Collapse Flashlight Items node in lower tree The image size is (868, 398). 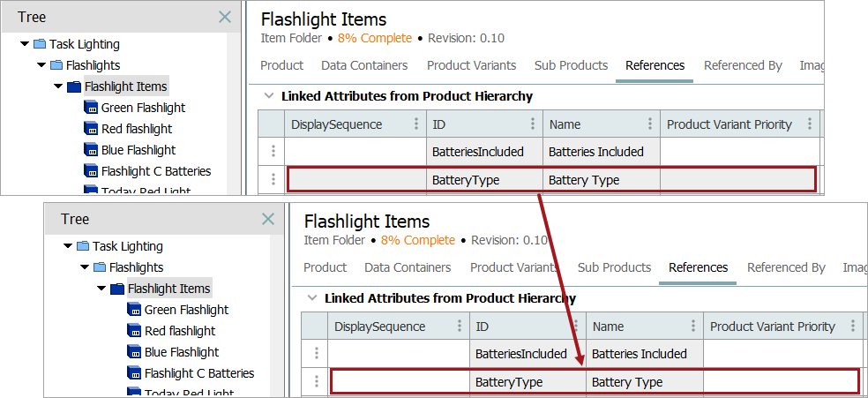[101, 289]
